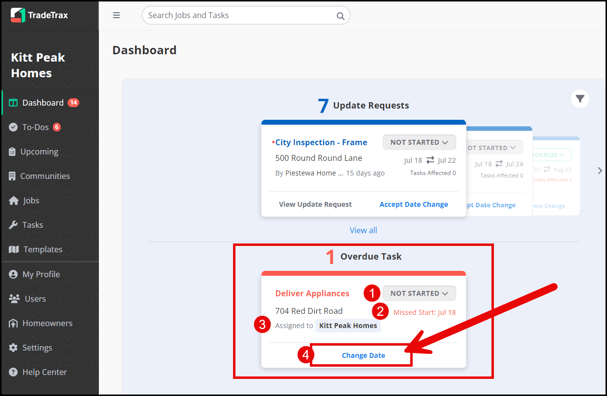Click the Templates map icon
Image resolution: width=607 pixels, height=396 pixels.
pos(14,249)
